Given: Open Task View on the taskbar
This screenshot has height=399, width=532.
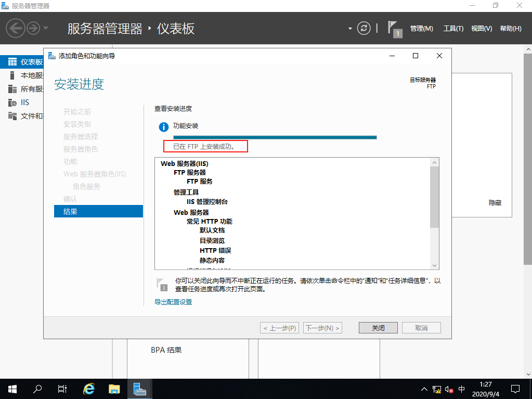Looking at the screenshot, I should tap(62, 389).
